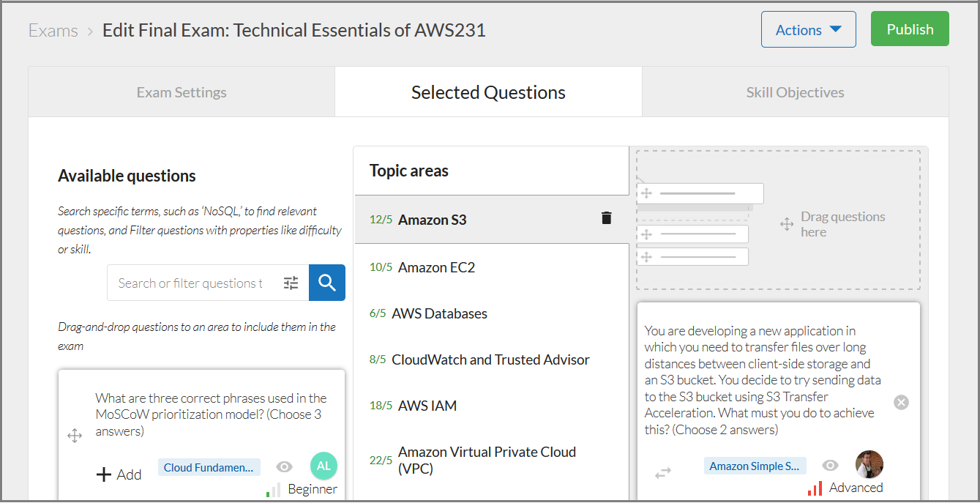
Task: Select the AWS IAM topic area
Action: 492,406
